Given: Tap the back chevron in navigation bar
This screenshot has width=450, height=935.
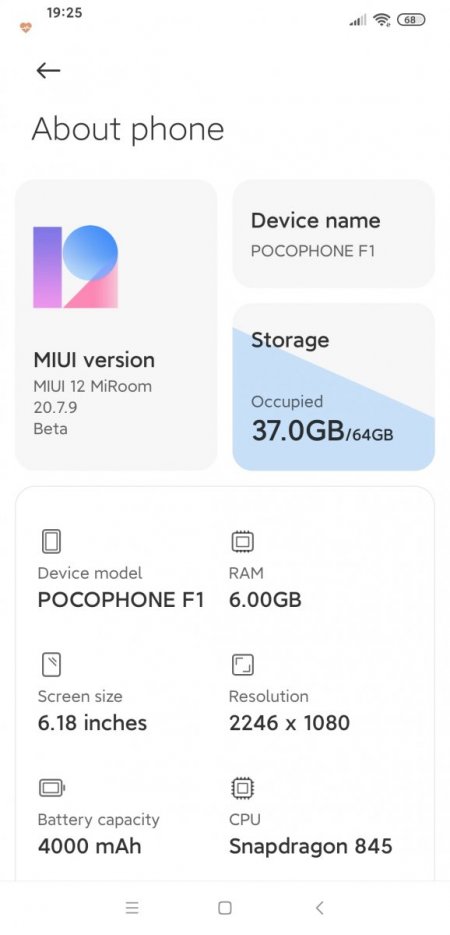Looking at the screenshot, I should pos(319,908).
